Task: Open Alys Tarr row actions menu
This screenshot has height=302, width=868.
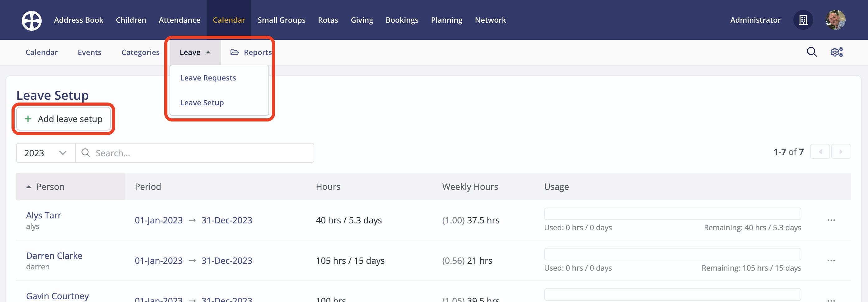Action: pyautogui.click(x=831, y=220)
